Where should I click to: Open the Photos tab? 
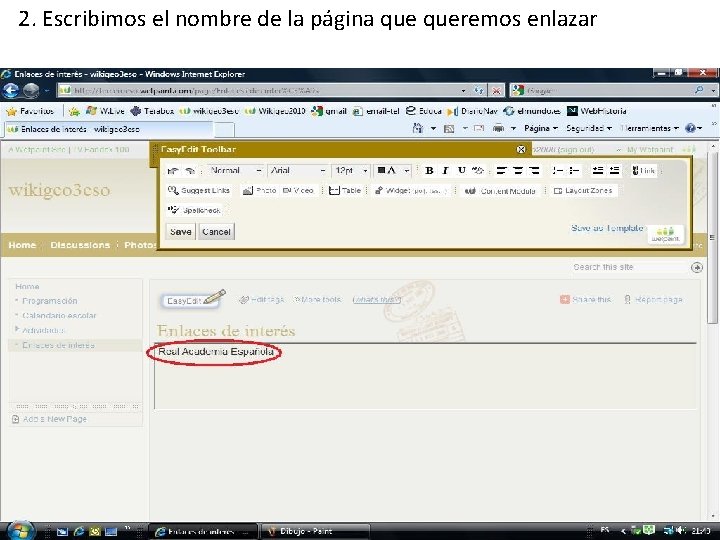click(140, 245)
